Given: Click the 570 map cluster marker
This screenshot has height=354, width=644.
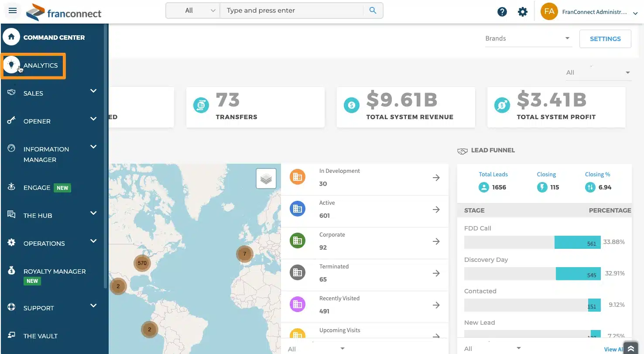Looking at the screenshot, I should pyautogui.click(x=142, y=263).
